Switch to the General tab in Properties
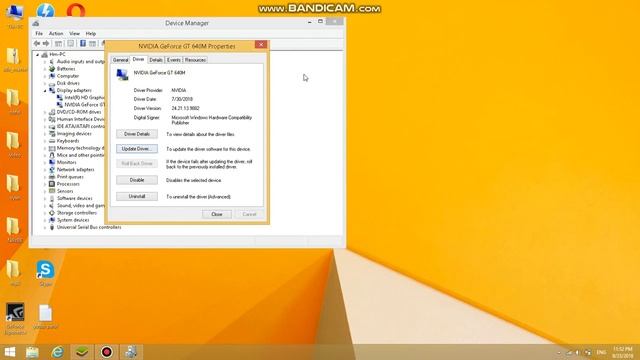Image resolution: width=640 pixels, height=360 pixels. (x=120, y=60)
